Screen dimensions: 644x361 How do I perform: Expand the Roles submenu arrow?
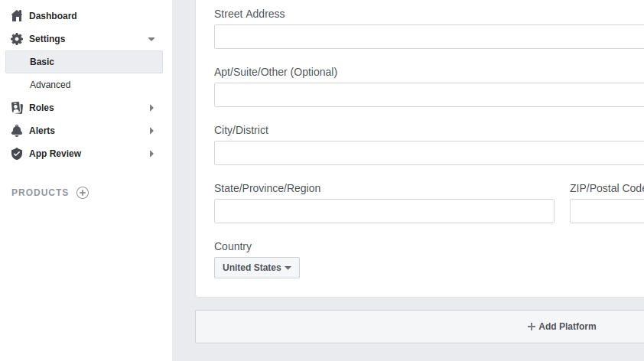151,108
